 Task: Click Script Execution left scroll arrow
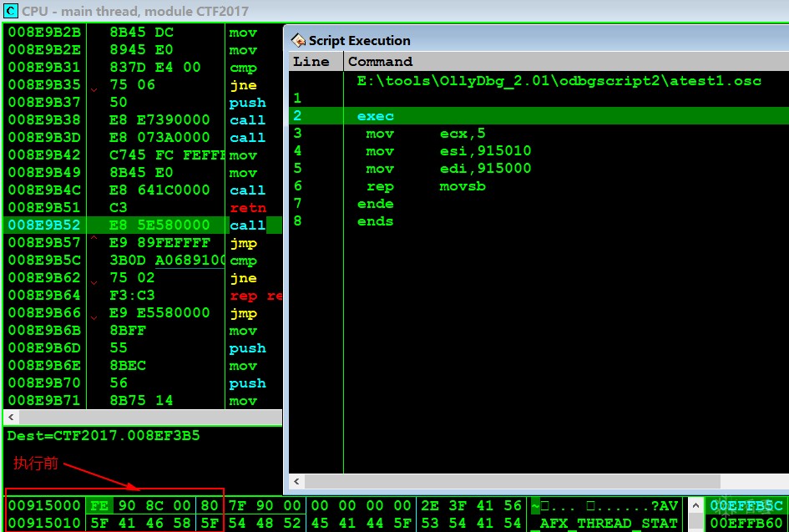pos(297,481)
